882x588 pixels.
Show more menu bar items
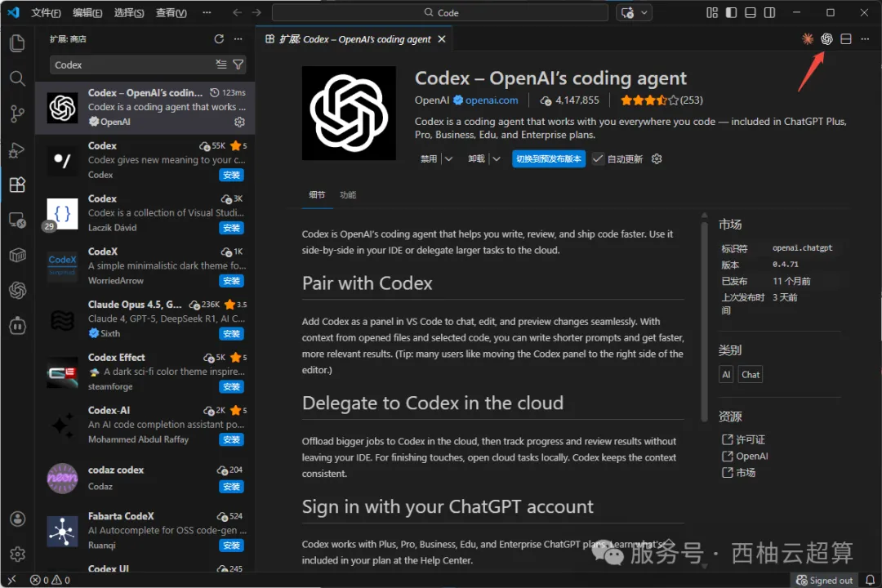pyautogui.click(x=207, y=12)
